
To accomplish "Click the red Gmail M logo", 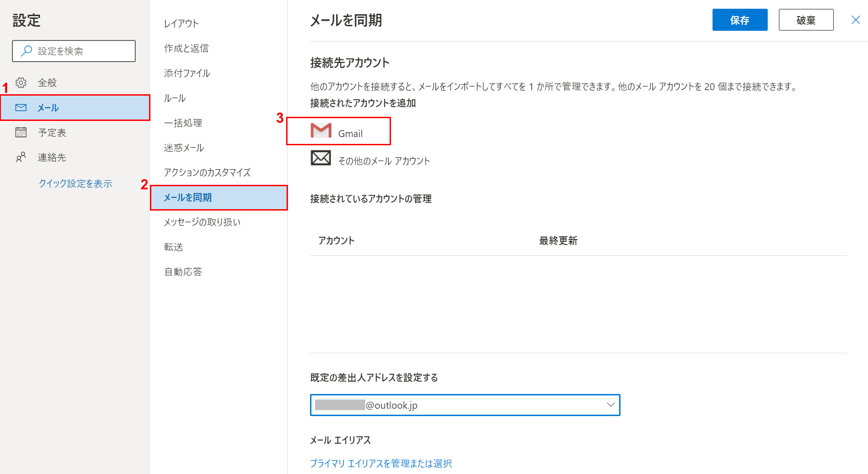I will [x=321, y=131].
